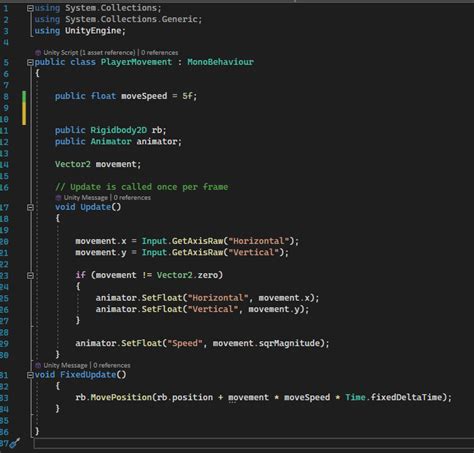Click the Update method name
474x453 pixels.
point(96,207)
